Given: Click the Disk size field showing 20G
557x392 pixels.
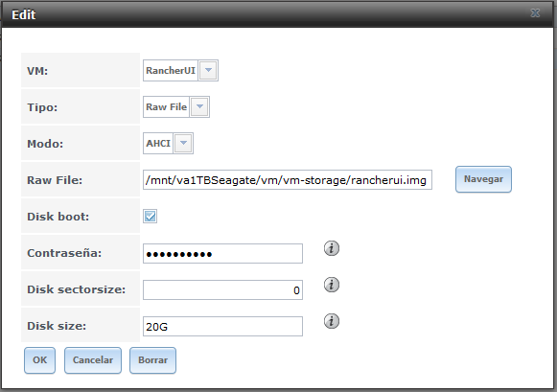Looking at the screenshot, I should coord(222,326).
